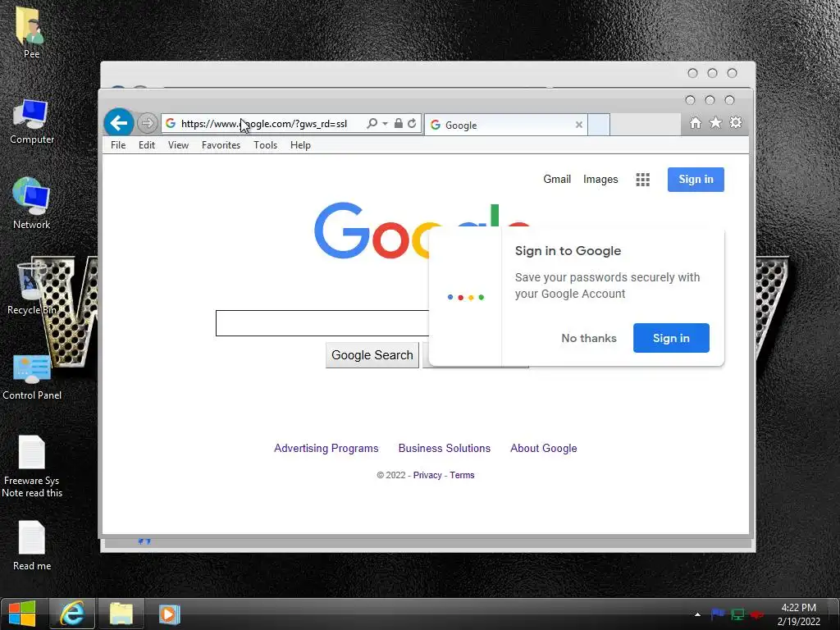Select the Pee user folder icon

[x=31, y=32]
